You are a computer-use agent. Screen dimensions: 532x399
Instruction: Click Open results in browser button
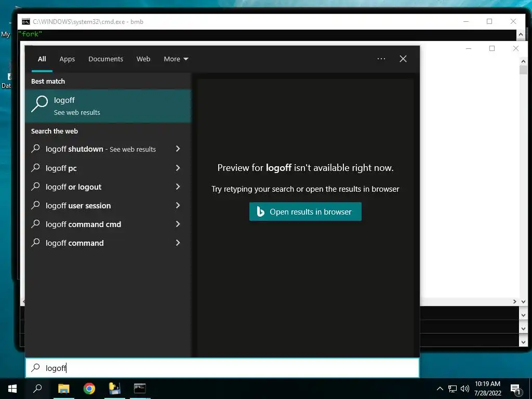click(x=305, y=211)
